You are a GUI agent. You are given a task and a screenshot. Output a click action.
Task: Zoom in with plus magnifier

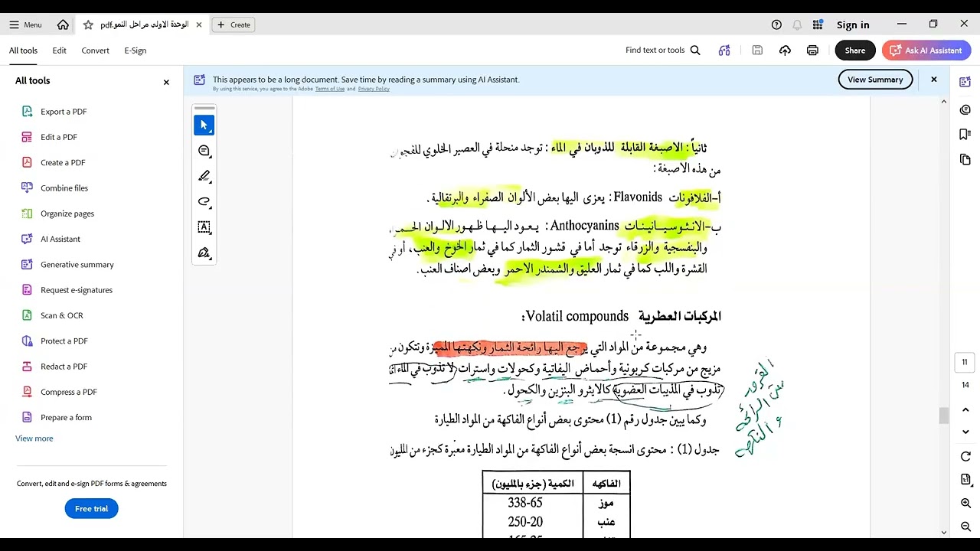965,503
